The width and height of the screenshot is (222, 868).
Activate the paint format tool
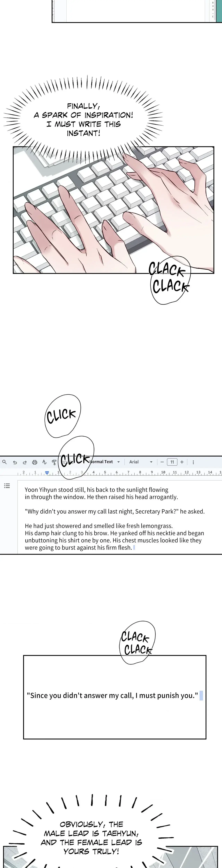54,462
